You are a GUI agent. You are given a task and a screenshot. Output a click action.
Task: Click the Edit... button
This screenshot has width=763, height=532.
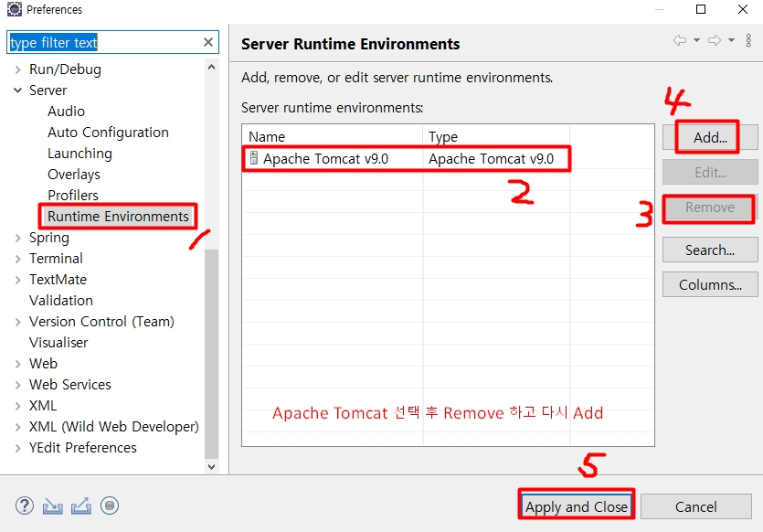click(x=710, y=172)
